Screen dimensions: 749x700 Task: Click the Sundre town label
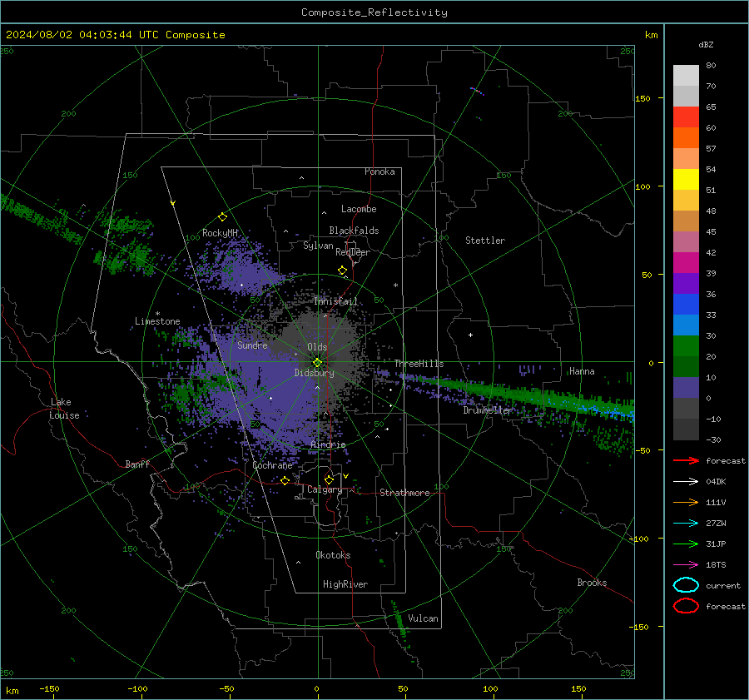point(252,345)
